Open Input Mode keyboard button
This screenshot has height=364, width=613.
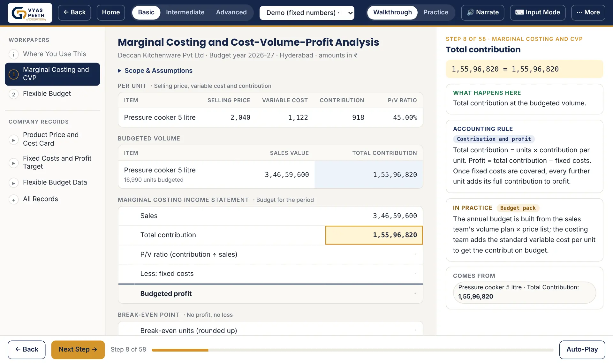(538, 13)
